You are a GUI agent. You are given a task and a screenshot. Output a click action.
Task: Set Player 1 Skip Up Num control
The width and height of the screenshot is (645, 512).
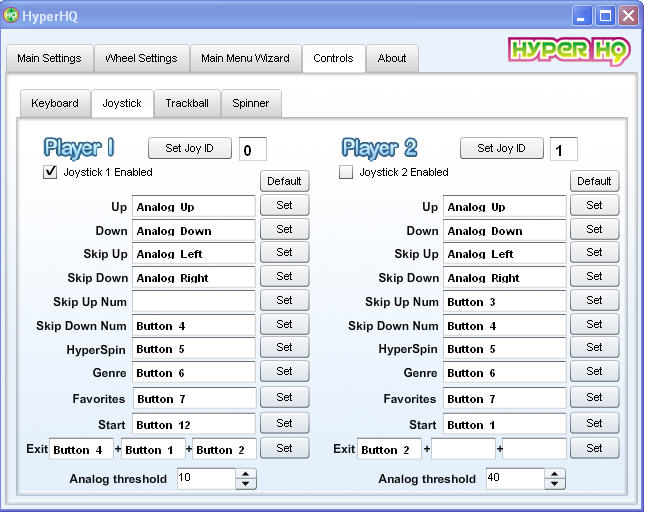(x=284, y=300)
